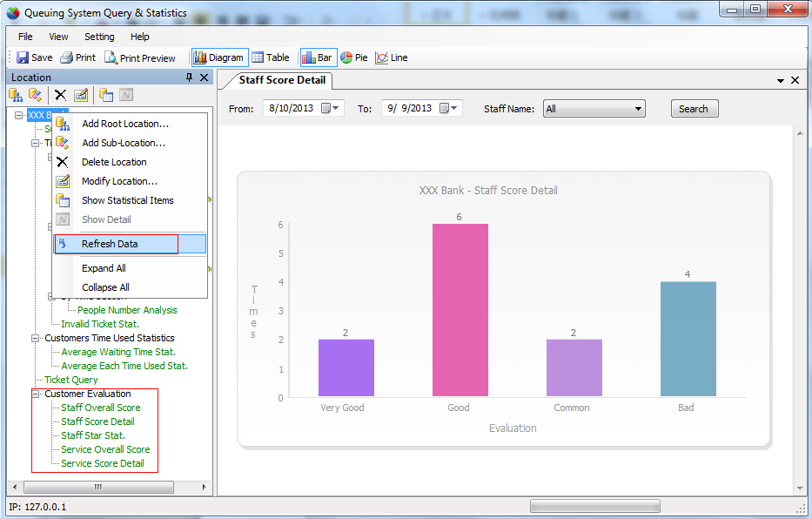Collapse Customers Time Used Statistics node
The width and height of the screenshot is (812, 519).
pyautogui.click(x=35, y=338)
